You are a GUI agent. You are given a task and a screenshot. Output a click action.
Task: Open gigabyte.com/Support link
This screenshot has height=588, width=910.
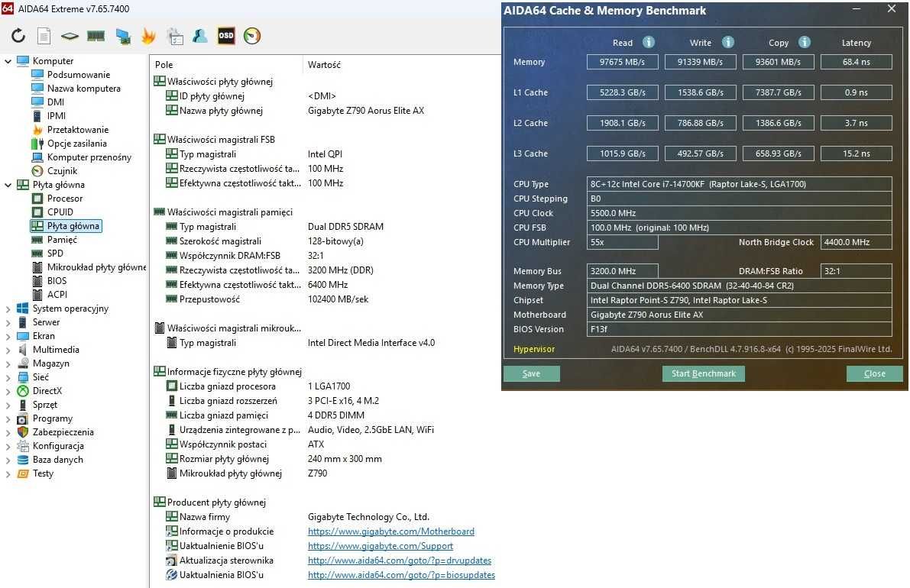click(381, 546)
